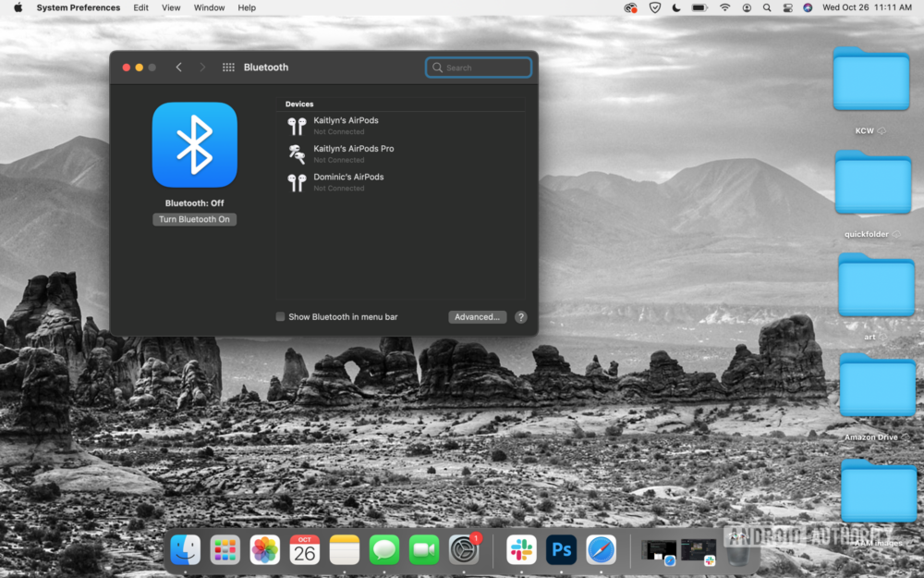Open Photoshop from the Dock
Viewport: 924px width, 578px height.
click(561, 549)
